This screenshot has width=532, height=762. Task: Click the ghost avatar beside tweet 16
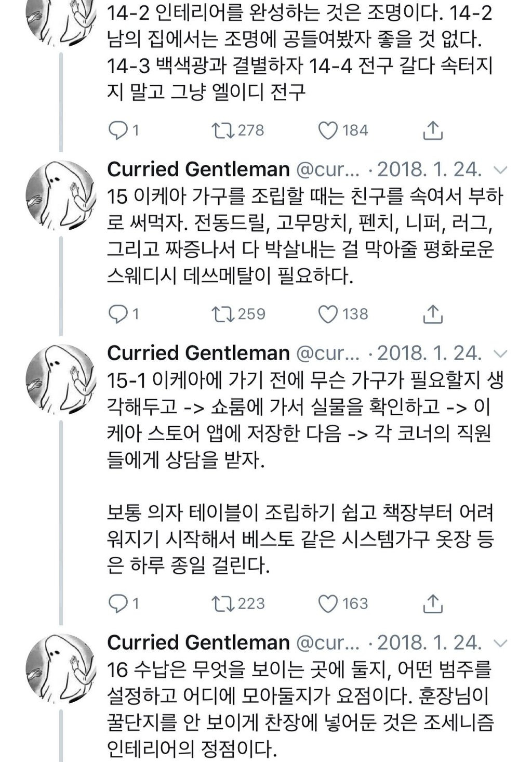click(x=61, y=668)
